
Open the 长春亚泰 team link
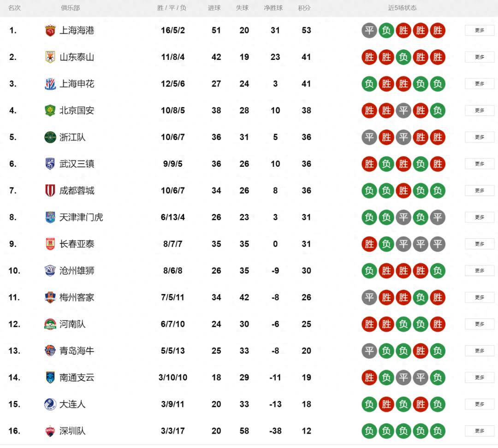click(77, 244)
